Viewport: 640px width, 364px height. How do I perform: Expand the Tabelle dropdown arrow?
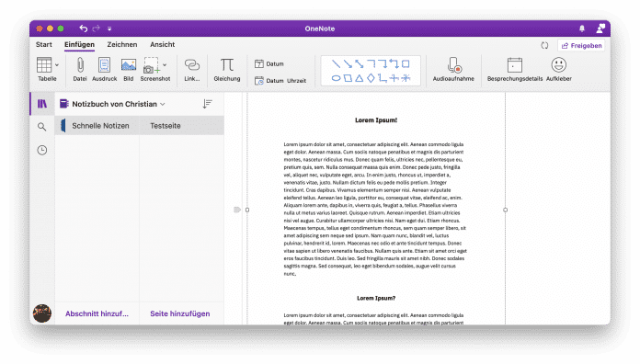click(57, 65)
